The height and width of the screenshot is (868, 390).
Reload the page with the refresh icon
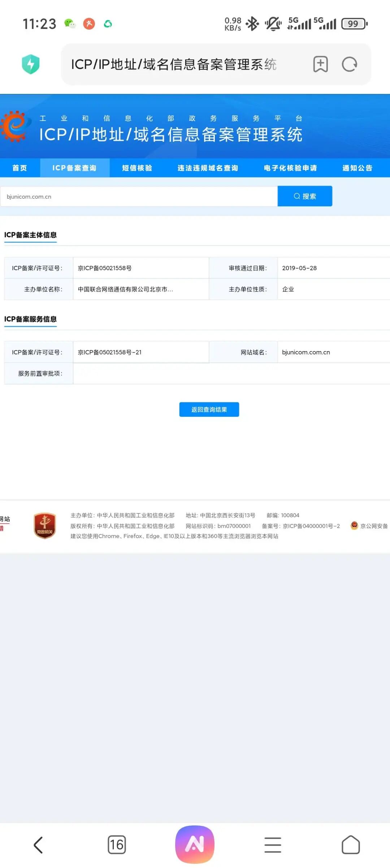tap(350, 64)
